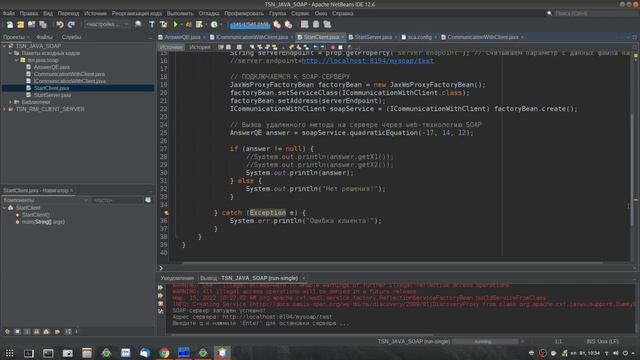
Task: Click the Redo toolbar icon
Action: point(71,24)
